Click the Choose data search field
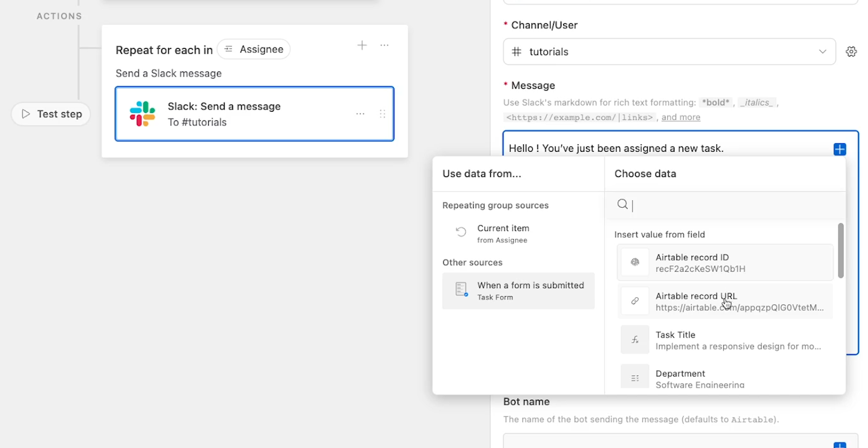 click(725, 205)
